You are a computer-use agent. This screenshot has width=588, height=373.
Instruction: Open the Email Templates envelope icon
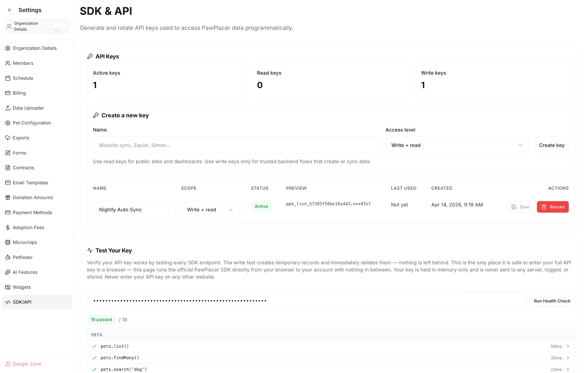tap(8, 183)
